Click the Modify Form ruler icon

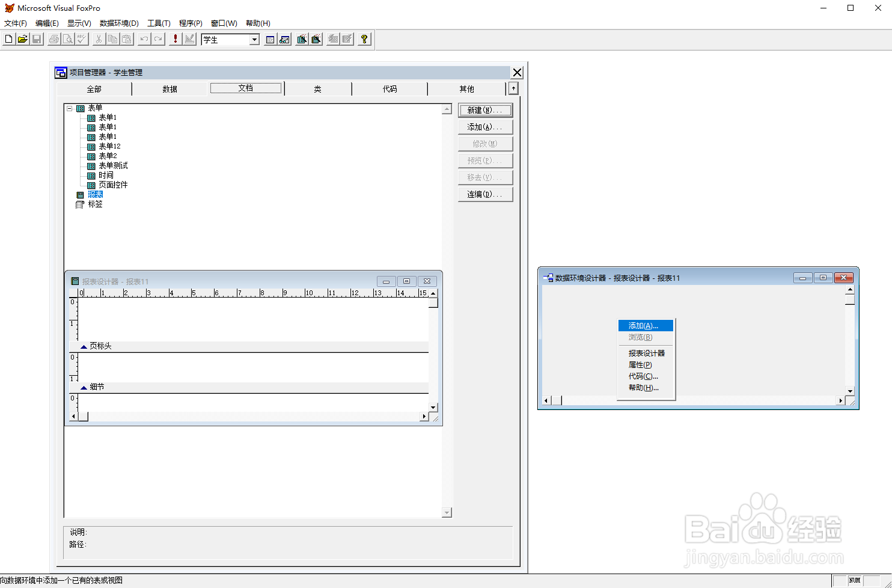coord(189,39)
